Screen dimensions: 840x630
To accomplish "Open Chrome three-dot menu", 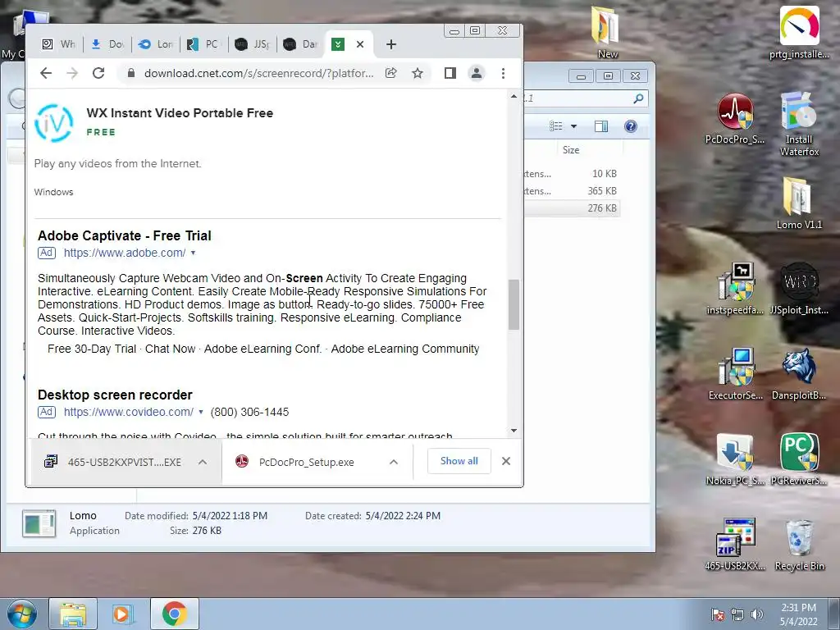I will pos(503,73).
